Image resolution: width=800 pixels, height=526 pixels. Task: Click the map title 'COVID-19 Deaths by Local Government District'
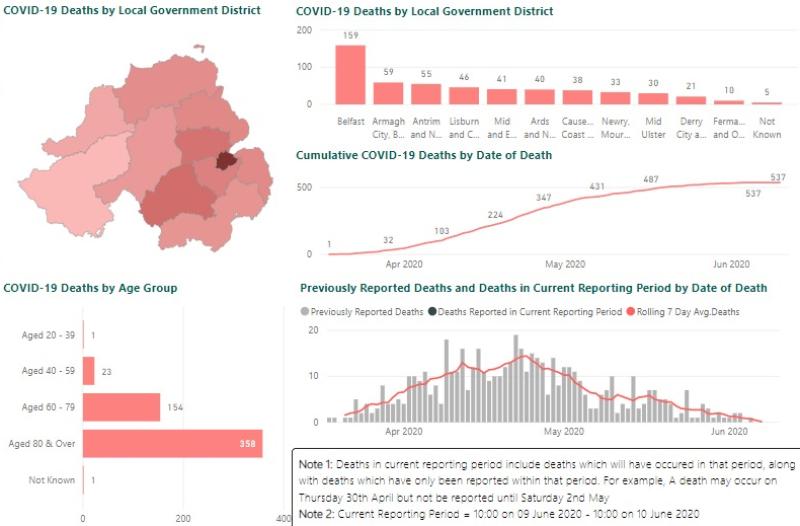point(132,10)
